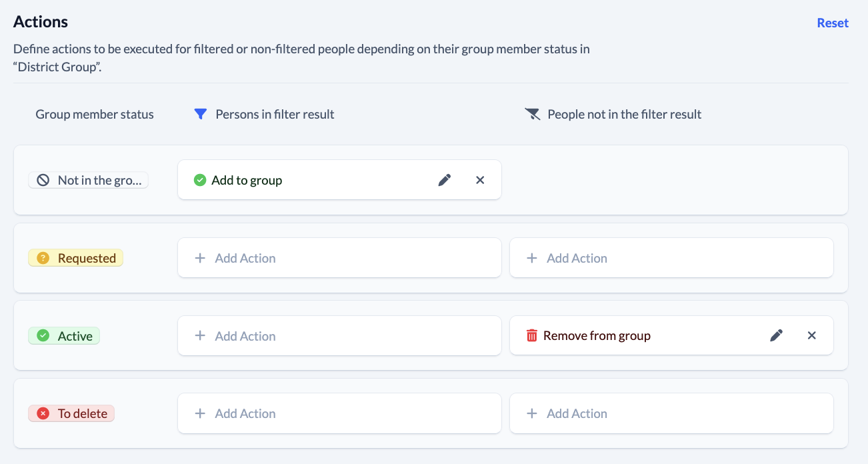868x464 pixels.
Task: Click the People not in the filter result header
Action: [x=624, y=114]
